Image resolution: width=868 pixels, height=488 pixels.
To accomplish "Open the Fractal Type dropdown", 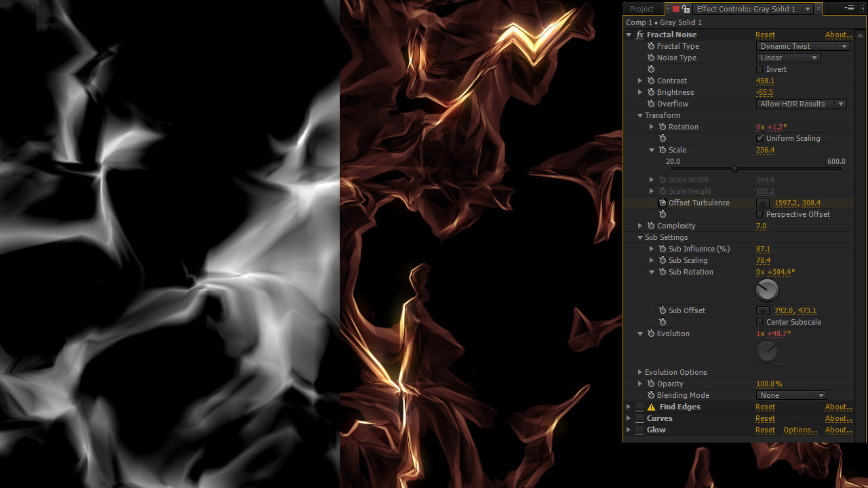I will (x=802, y=46).
